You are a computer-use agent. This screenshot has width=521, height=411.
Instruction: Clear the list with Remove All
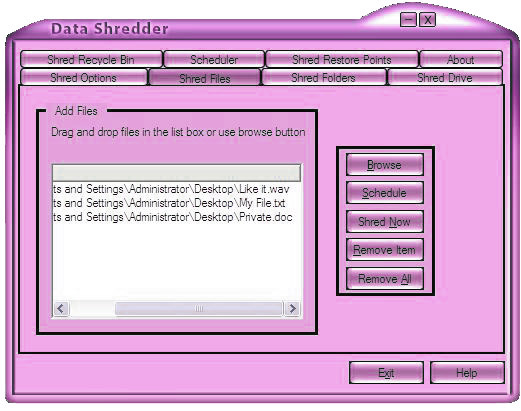[385, 278]
